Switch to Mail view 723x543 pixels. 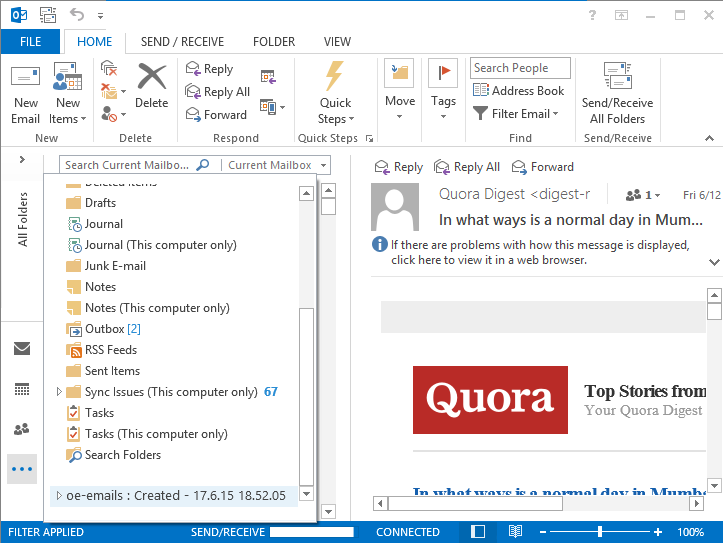(22, 349)
